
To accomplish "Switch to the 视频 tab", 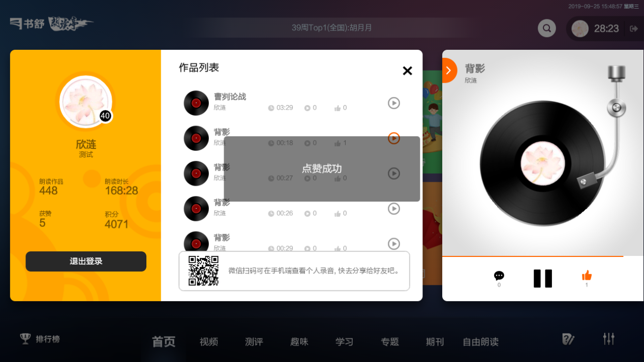I will tap(209, 342).
